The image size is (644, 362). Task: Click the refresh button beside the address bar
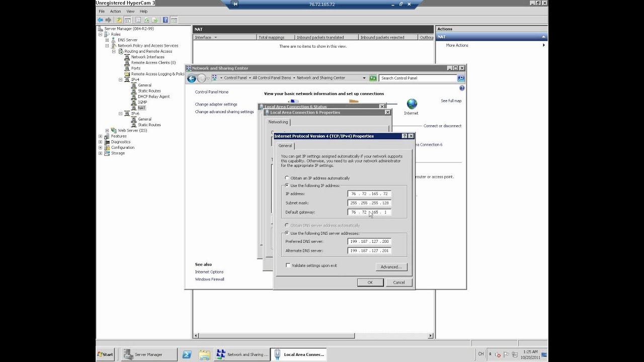[373, 78]
